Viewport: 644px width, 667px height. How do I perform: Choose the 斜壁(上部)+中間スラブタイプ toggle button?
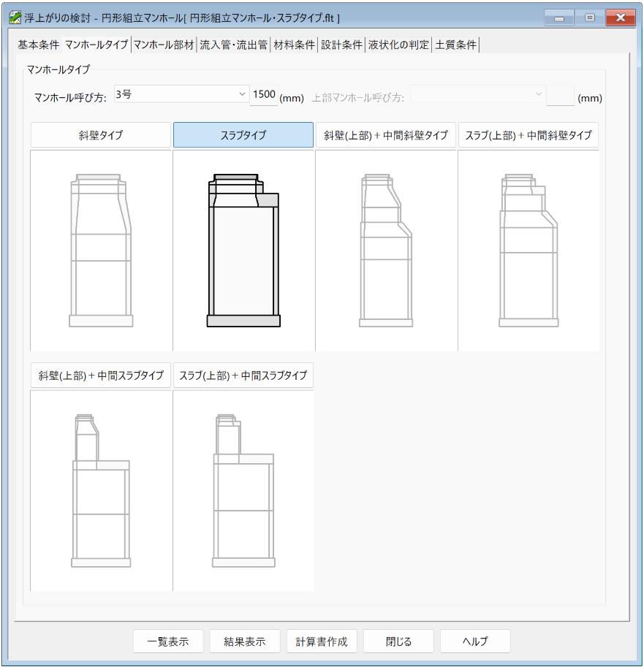click(101, 376)
